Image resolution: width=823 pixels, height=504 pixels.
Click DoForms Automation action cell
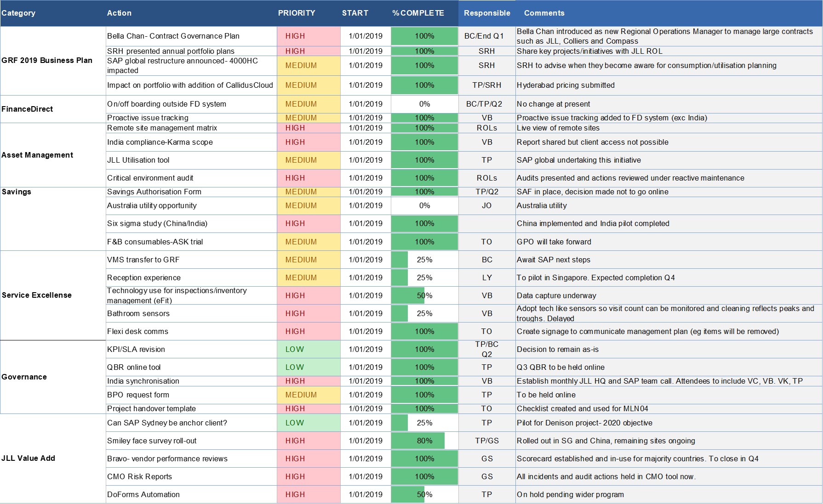[191, 494]
